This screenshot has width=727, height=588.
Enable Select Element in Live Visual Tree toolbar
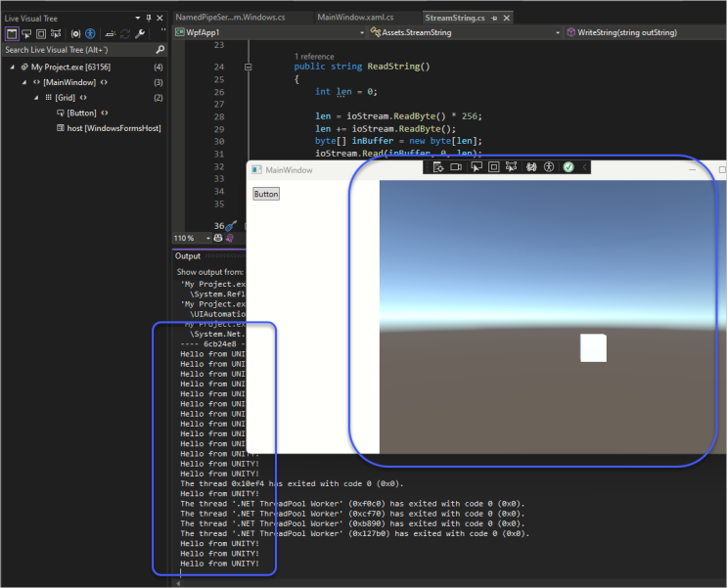pyautogui.click(x=26, y=33)
